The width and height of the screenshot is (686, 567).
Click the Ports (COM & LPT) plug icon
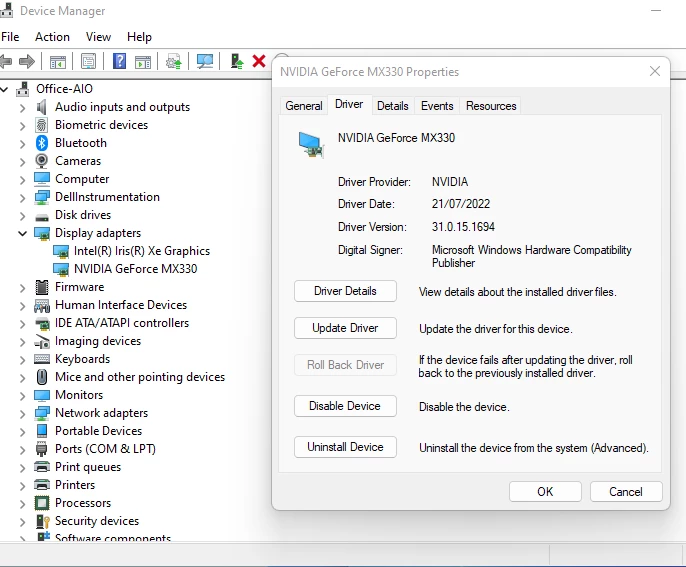click(42, 449)
